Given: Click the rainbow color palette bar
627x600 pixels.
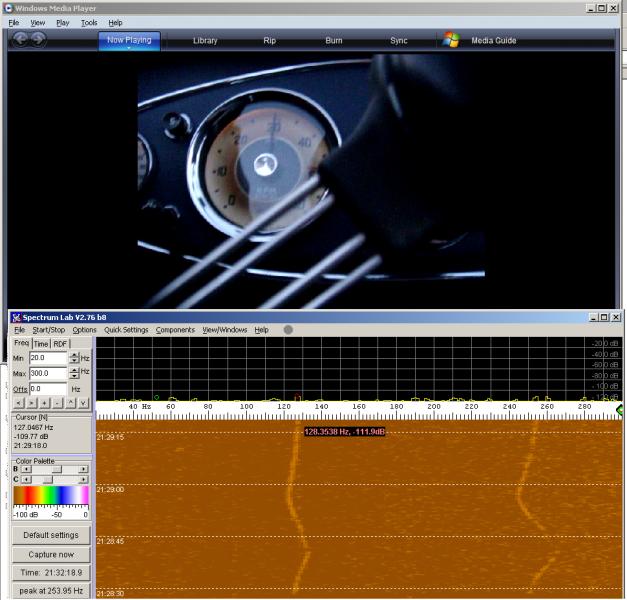Looking at the screenshot, I should tap(50, 496).
